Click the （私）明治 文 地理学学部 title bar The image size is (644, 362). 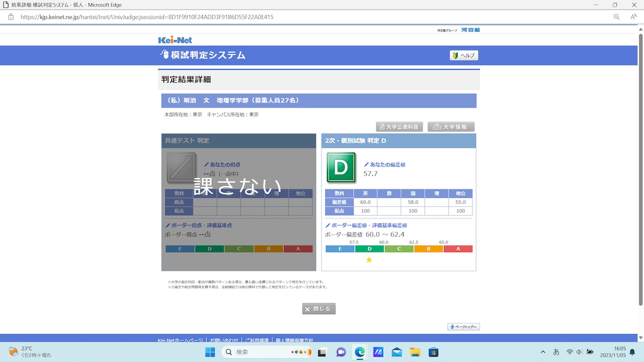pos(319,101)
